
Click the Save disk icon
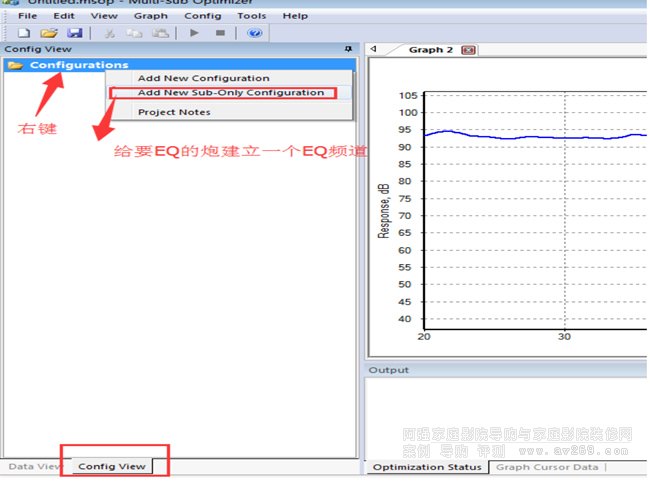[x=74, y=33]
